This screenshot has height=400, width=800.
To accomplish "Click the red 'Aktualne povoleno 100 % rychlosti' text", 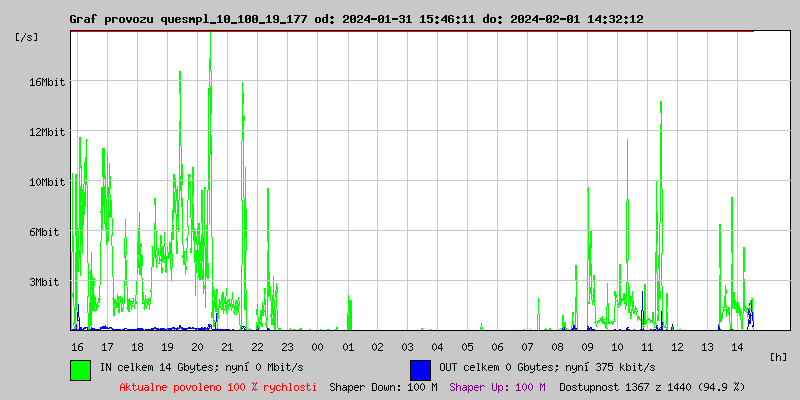I will click(218, 387).
